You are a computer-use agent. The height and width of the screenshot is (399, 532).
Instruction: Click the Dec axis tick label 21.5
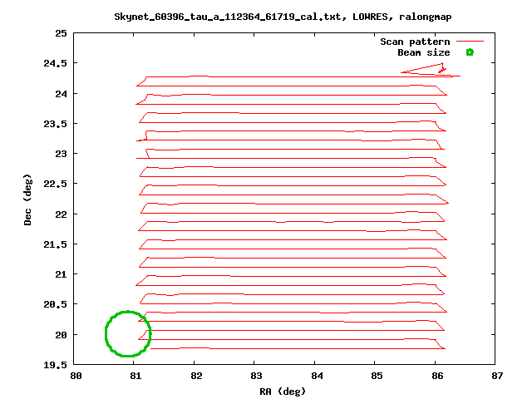tap(55, 244)
